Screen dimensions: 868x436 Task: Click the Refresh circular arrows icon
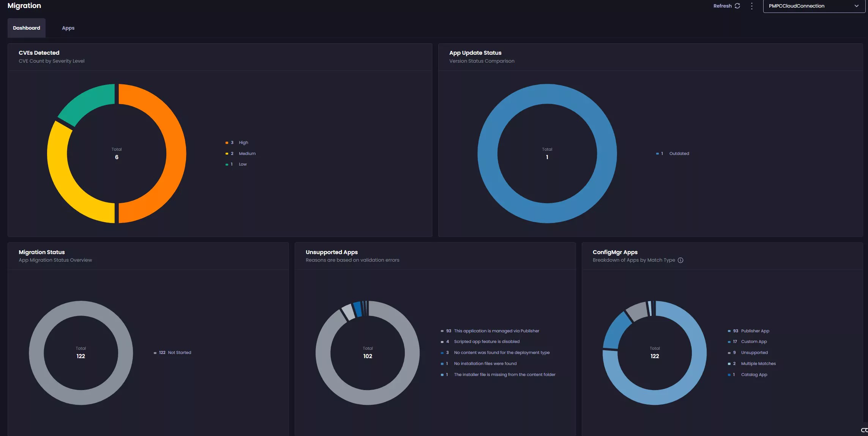(x=737, y=6)
